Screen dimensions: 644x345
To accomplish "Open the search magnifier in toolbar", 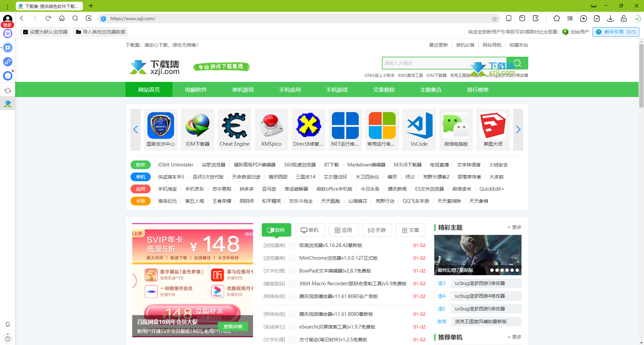I will [x=75, y=18].
